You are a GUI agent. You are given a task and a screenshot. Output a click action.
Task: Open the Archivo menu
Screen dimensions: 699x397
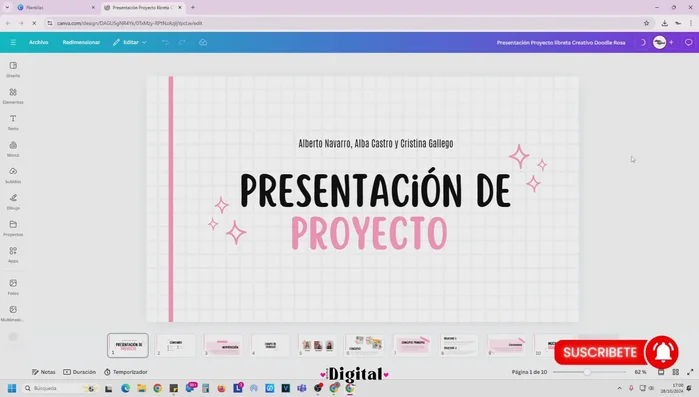point(38,42)
